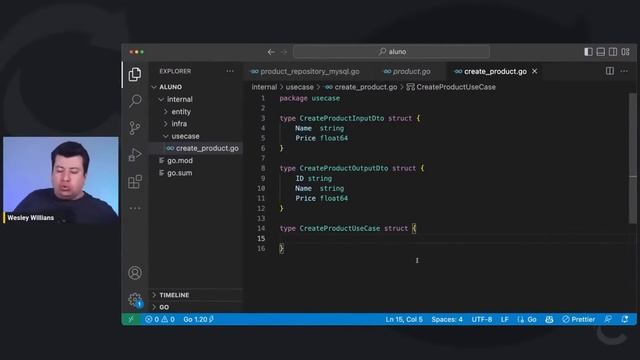Viewport: 640px width, 360px height.
Task: Click the create_product.go breadcrumb segment
Action: 362,87
